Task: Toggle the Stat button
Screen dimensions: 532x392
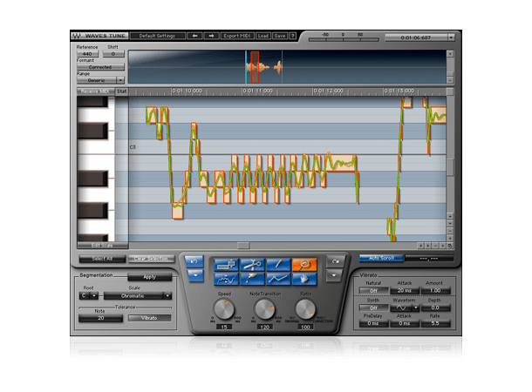Action: [x=121, y=91]
